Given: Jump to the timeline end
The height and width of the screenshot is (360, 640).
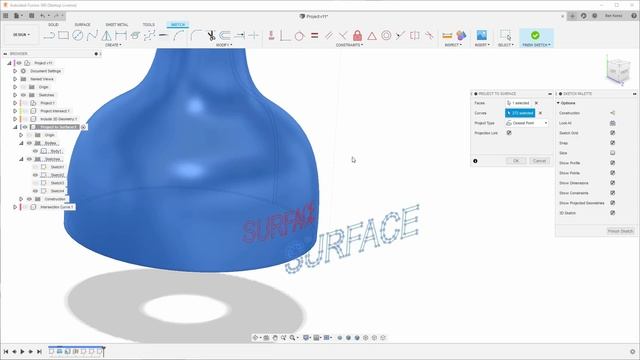Looking at the screenshot, I should coord(39,351).
